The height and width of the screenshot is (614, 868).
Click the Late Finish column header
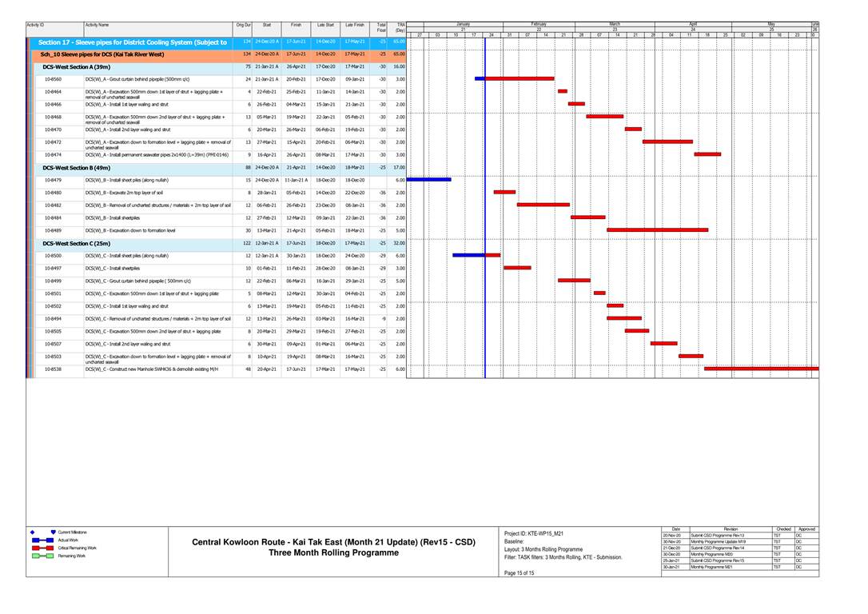coord(355,26)
